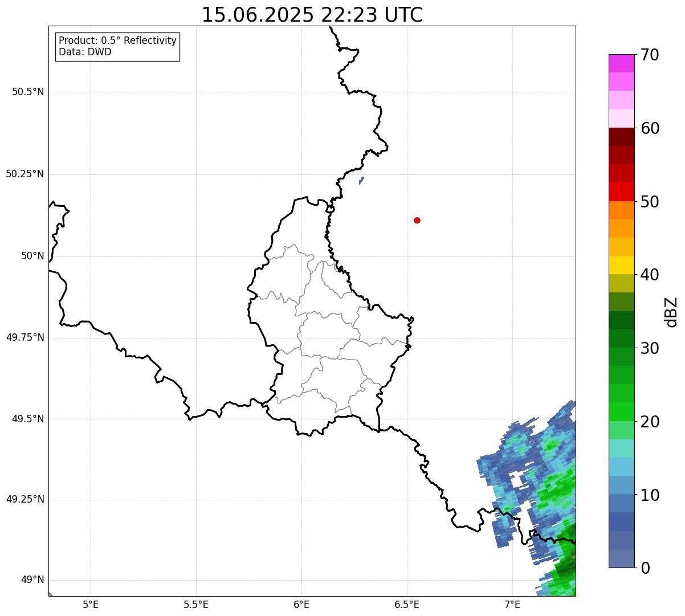Viewport: 685px width, 616px height.
Task: Click the 'Product: 0.5° Reflectivity' text
Action: [117, 41]
